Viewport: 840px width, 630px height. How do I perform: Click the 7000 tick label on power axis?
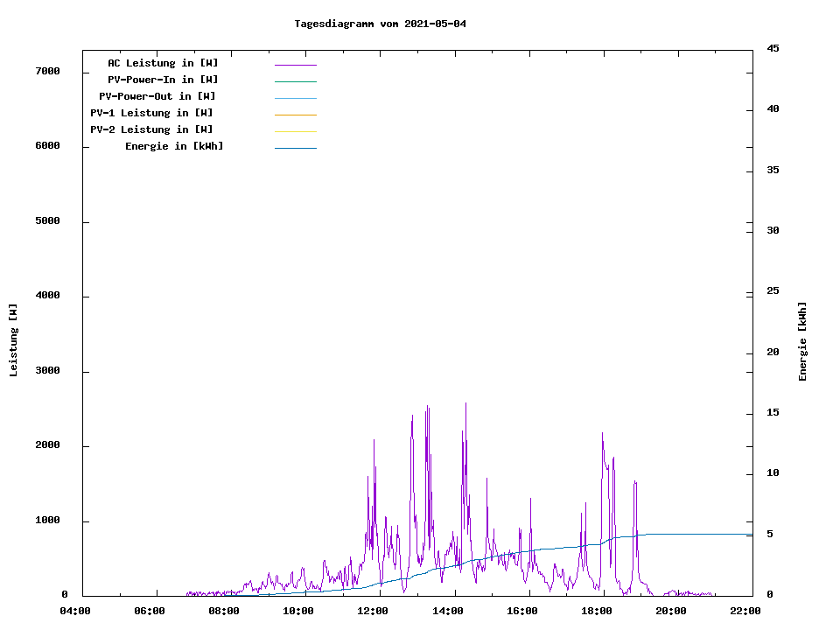47,71
